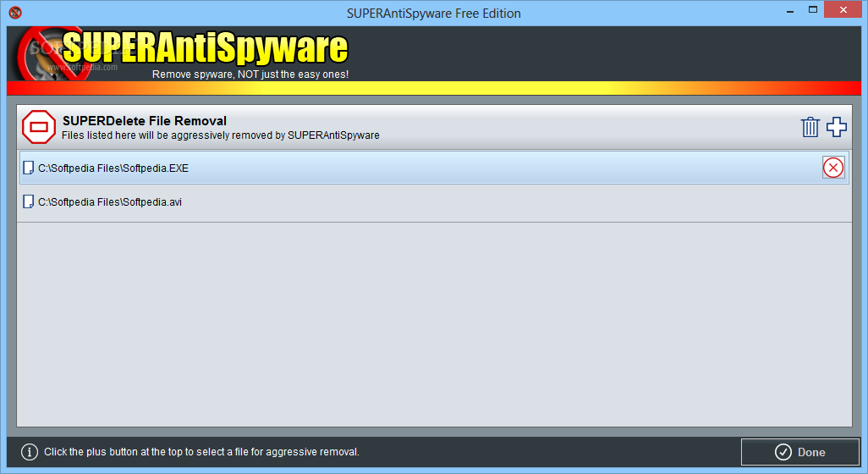The image size is (868, 474).
Task: Select the C:\Softpedia Files\Softpedia.avi row
Action: pos(434,202)
